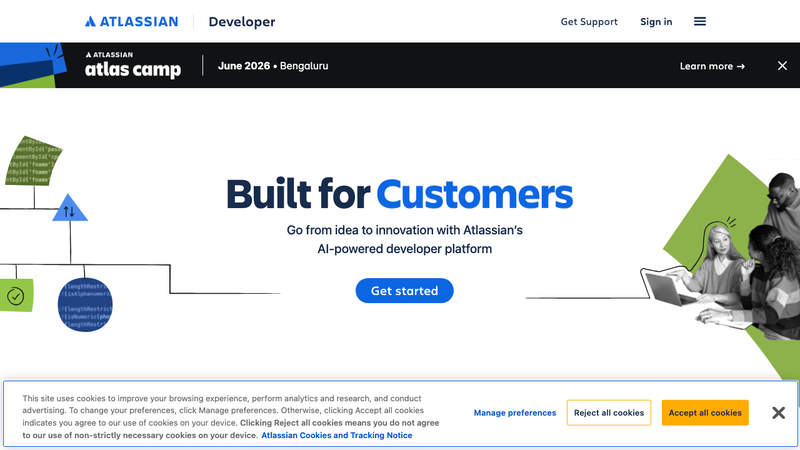Click the green code snippet graphic
This screenshot has height=450, width=800.
[34, 161]
